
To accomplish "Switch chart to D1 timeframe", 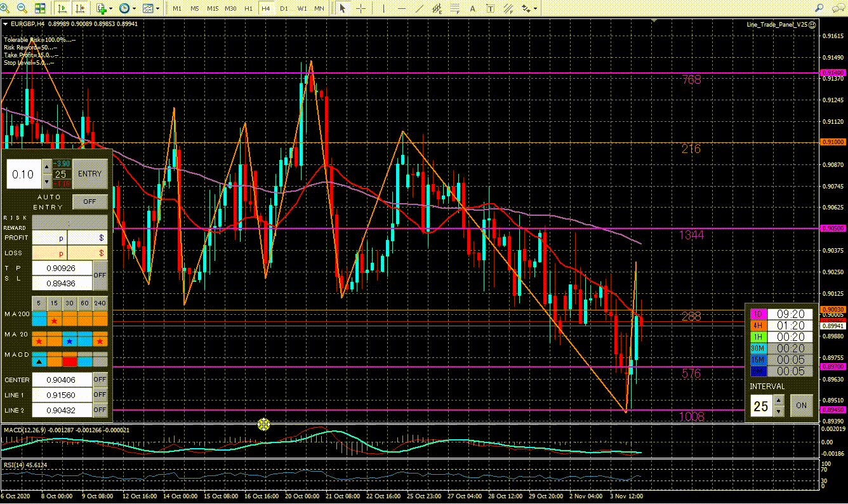I will tap(284, 8).
